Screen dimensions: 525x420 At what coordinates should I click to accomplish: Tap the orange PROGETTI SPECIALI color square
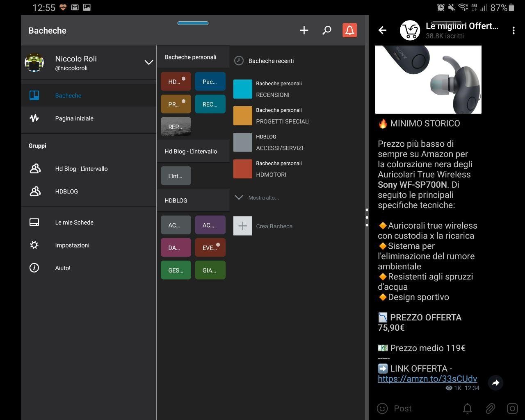[x=243, y=116]
